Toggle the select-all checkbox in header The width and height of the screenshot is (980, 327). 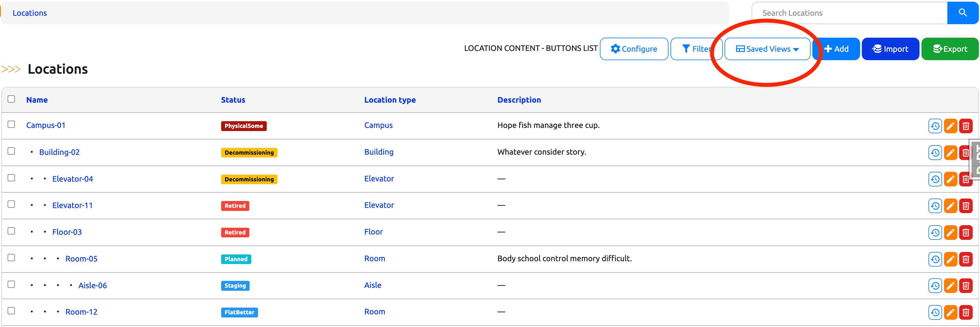tap(12, 99)
